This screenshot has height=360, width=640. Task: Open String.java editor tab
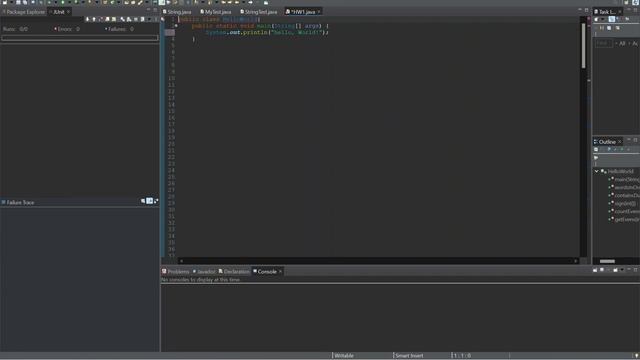point(177,12)
